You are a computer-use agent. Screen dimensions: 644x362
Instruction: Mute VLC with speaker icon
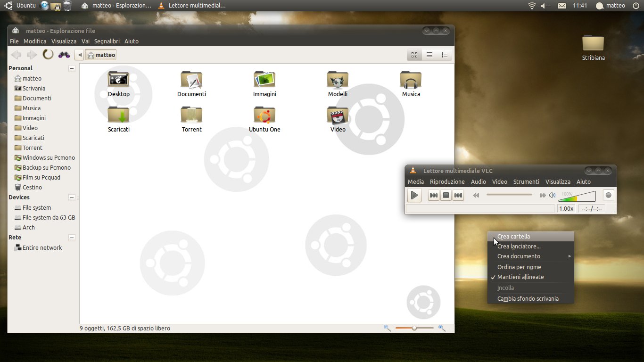tap(552, 195)
